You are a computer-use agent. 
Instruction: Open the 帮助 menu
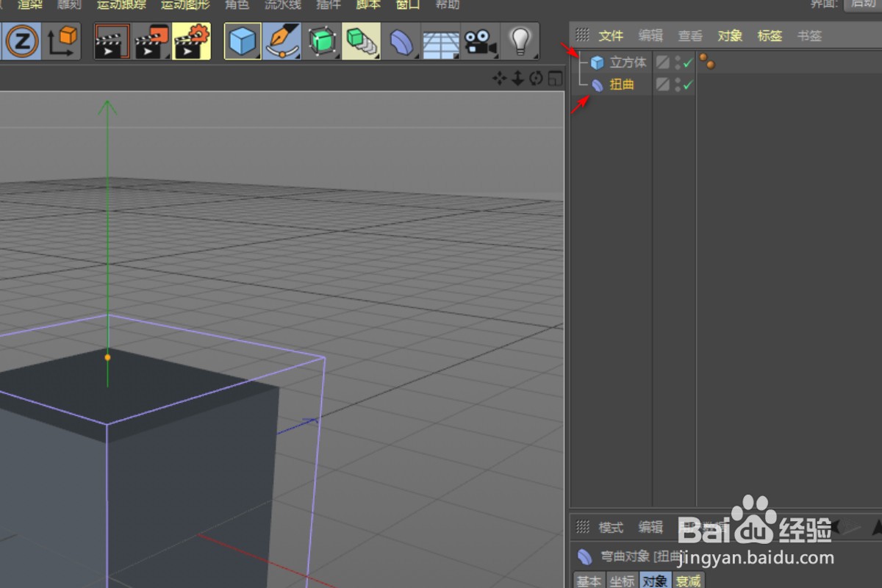[x=448, y=4]
